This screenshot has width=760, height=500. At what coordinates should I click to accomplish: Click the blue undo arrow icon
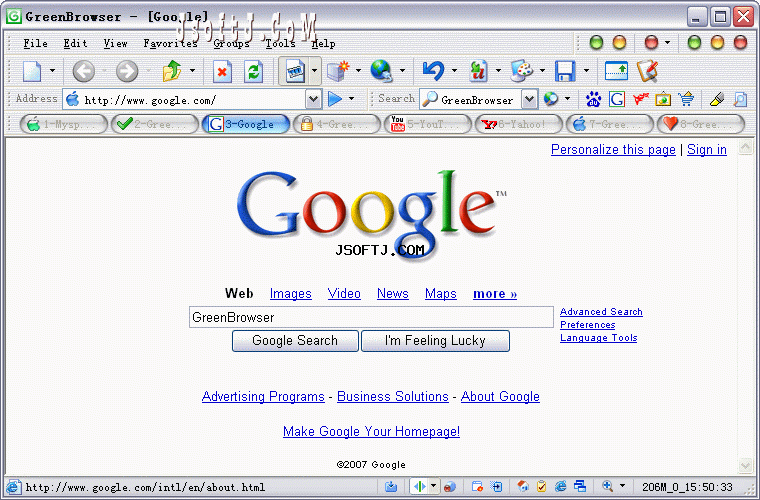[433, 71]
